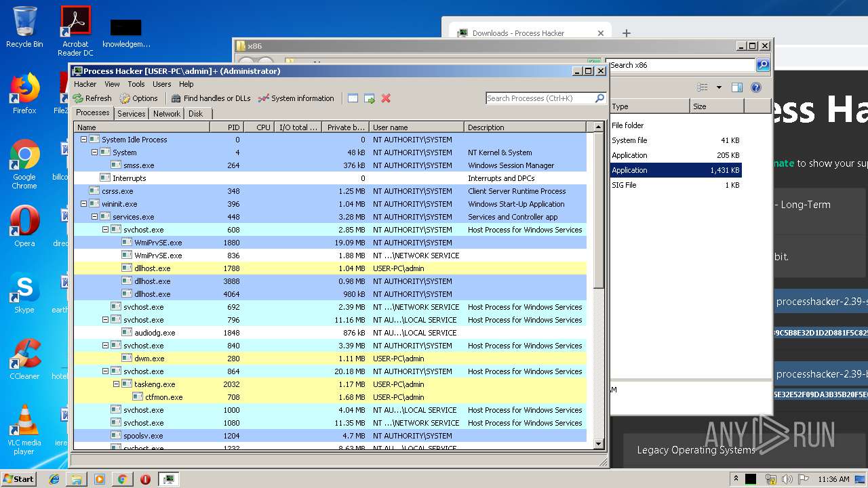Select the smss.exe process row
This screenshot has width=868, height=488.
click(x=330, y=165)
